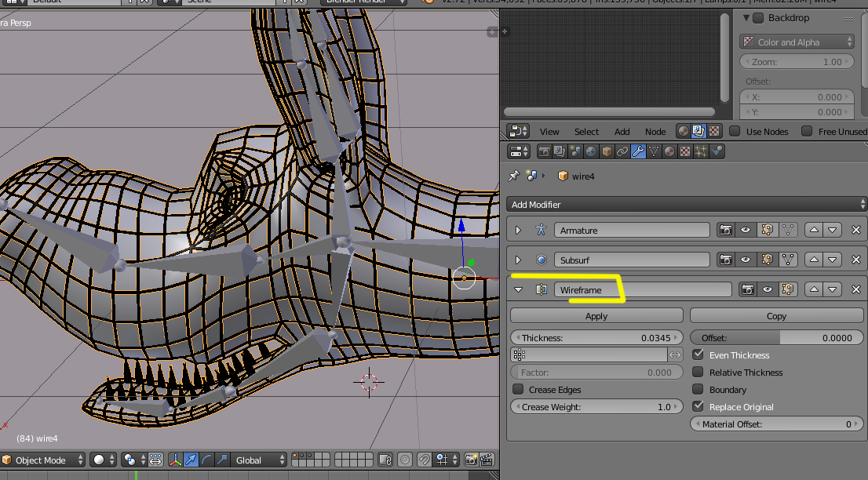868x480 pixels.
Task: Click the Offset slider in Wireframe modifier
Action: pyautogui.click(x=777, y=338)
